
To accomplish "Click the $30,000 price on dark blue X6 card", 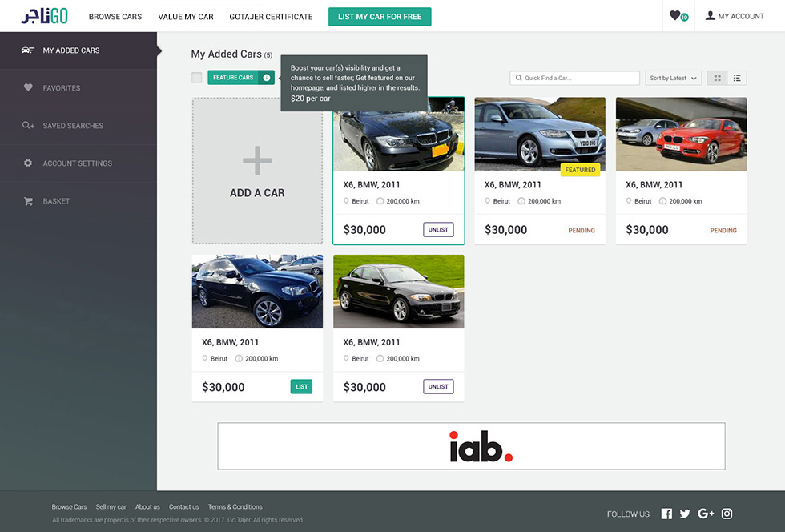I will point(223,387).
